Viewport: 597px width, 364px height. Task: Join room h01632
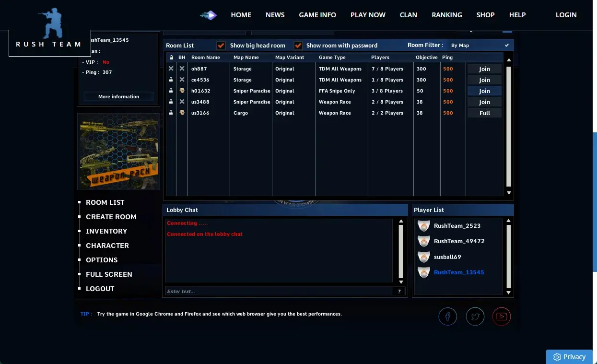tap(484, 91)
